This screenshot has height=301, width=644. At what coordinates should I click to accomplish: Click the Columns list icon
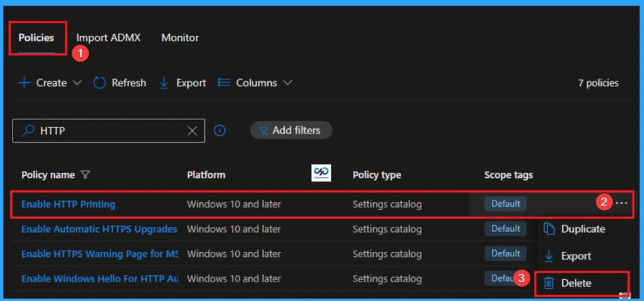pos(224,82)
